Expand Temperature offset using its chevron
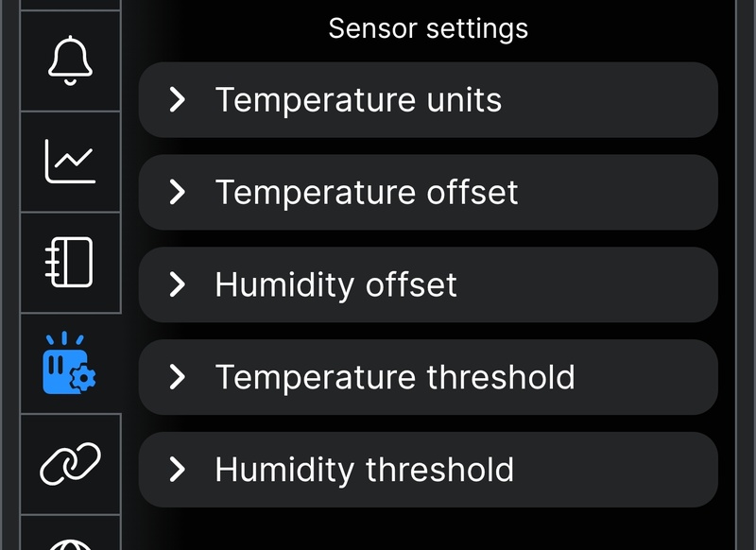The height and width of the screenshot is (550, 756). pos(177,193)
